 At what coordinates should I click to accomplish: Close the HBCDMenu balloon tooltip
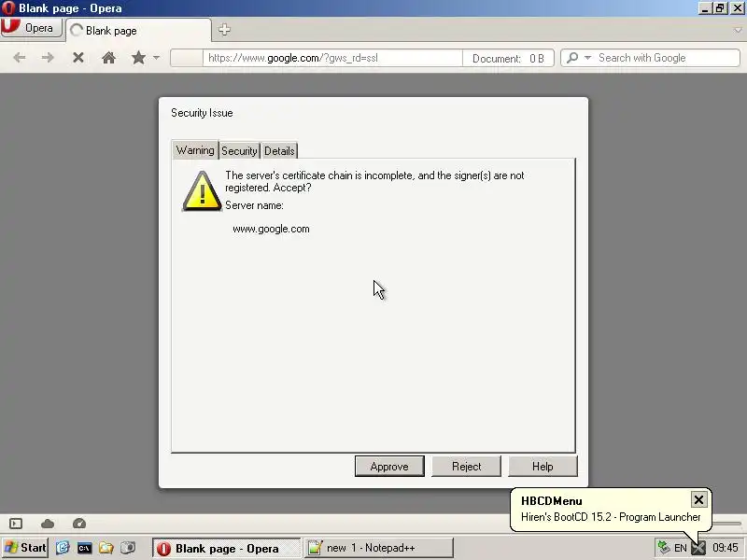point(698,500)
